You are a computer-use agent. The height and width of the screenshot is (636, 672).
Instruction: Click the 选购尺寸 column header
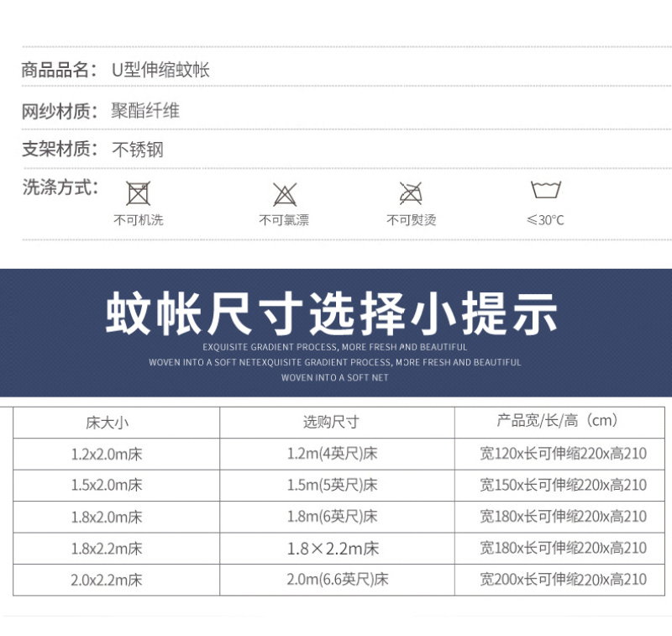331,422
